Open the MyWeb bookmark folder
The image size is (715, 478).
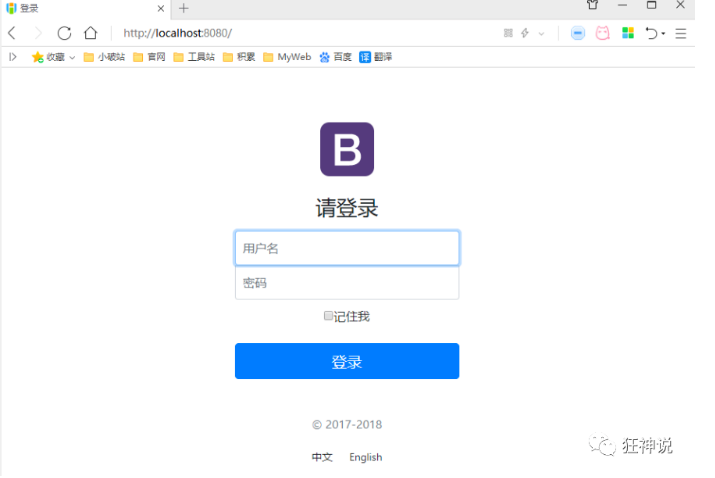pos(287,57)
